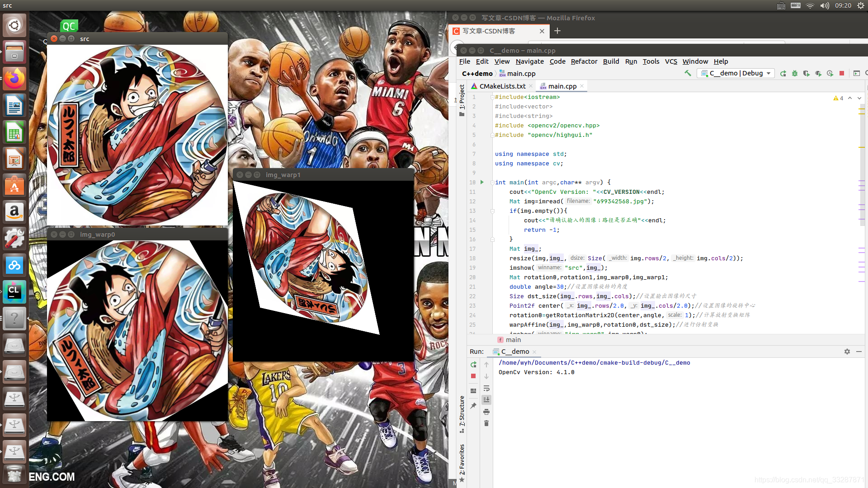Run with Coverage shield icon
Image resolution: width=868 pixels, height=488 pixels.
tap(807, 73)
